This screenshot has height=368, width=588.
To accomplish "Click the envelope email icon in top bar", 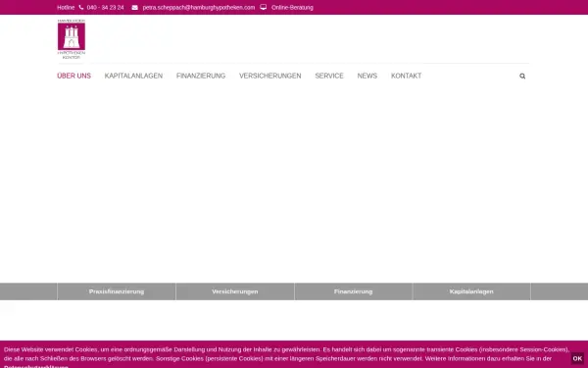I will [x=134, y=8].
